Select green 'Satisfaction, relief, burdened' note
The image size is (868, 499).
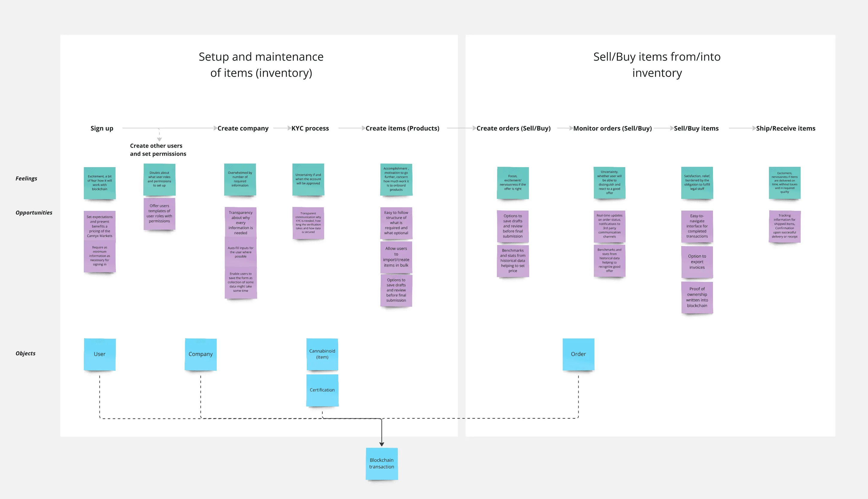click(697, 183)
